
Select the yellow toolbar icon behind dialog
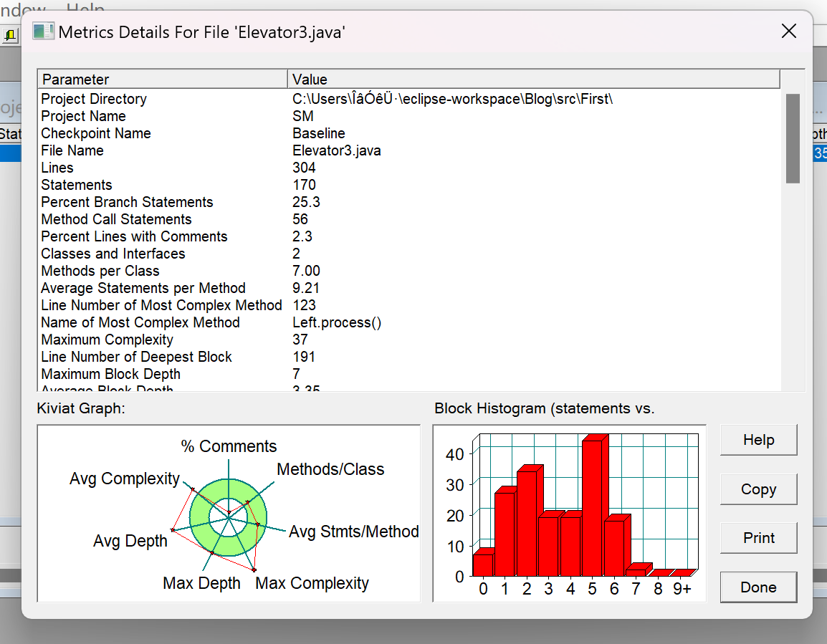10,36
